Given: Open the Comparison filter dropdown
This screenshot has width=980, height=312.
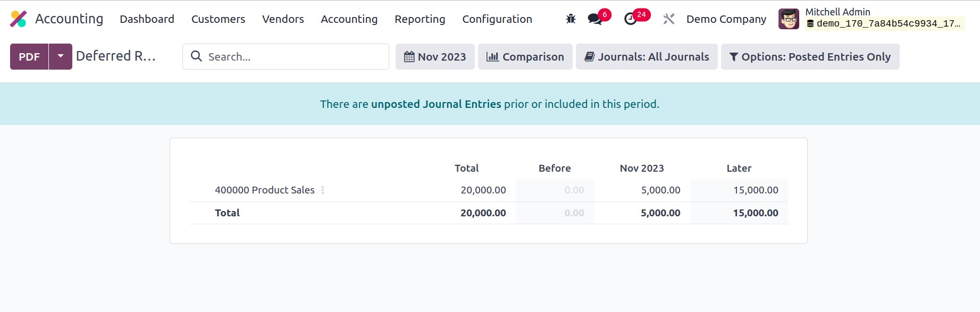Looking at the screenshot, I should click(x=525, y=56).
